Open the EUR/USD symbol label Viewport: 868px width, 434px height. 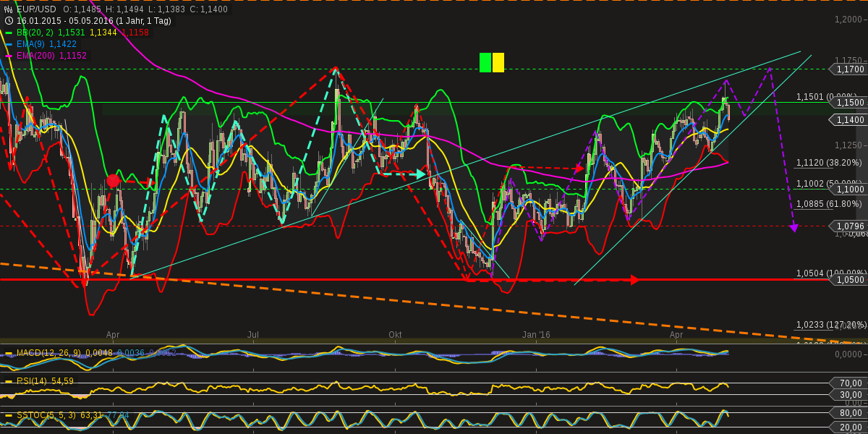tap(36, 9)
